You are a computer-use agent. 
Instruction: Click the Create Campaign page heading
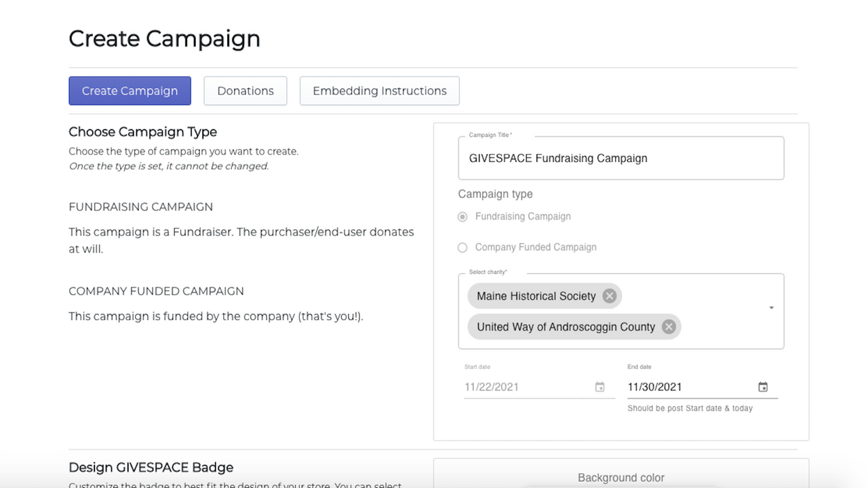pos(165,39)
